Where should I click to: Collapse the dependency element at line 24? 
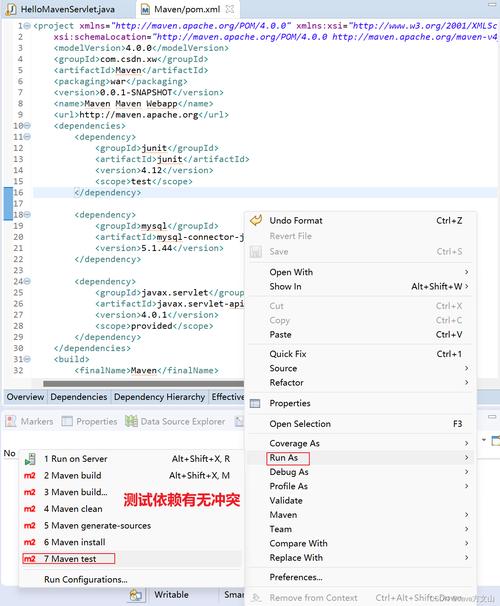pos(27,281)
